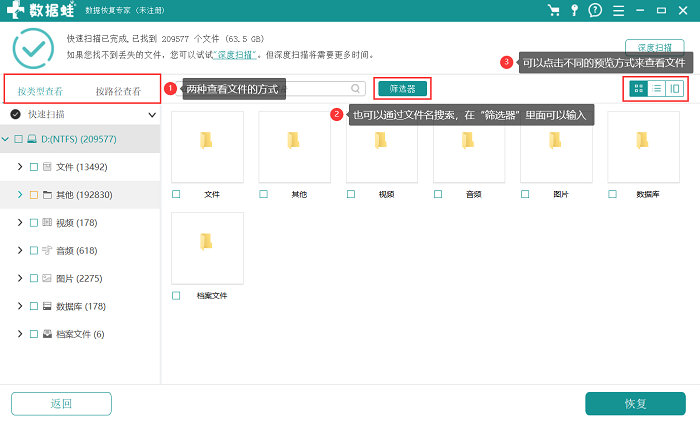Click the 视频 film icon in tree

tap(47, 222)
